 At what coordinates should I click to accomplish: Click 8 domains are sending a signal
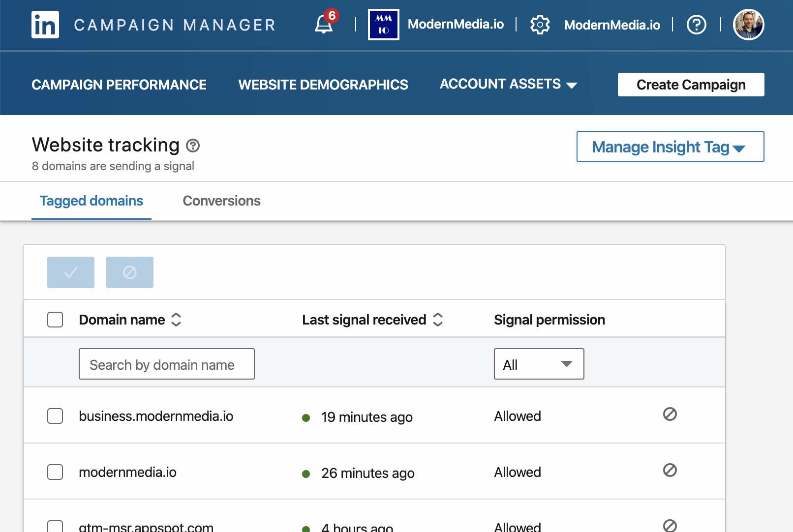[113, 166]
